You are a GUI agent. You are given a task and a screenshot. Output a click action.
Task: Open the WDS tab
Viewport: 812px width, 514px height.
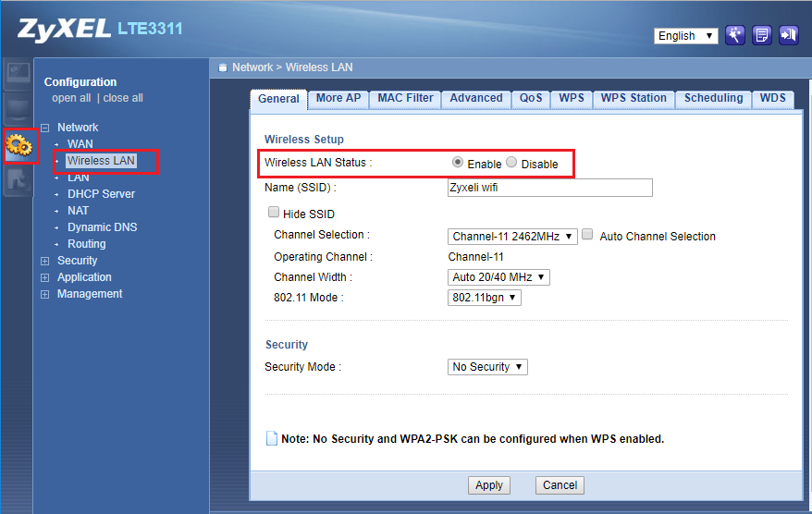(x=772, y=98)
